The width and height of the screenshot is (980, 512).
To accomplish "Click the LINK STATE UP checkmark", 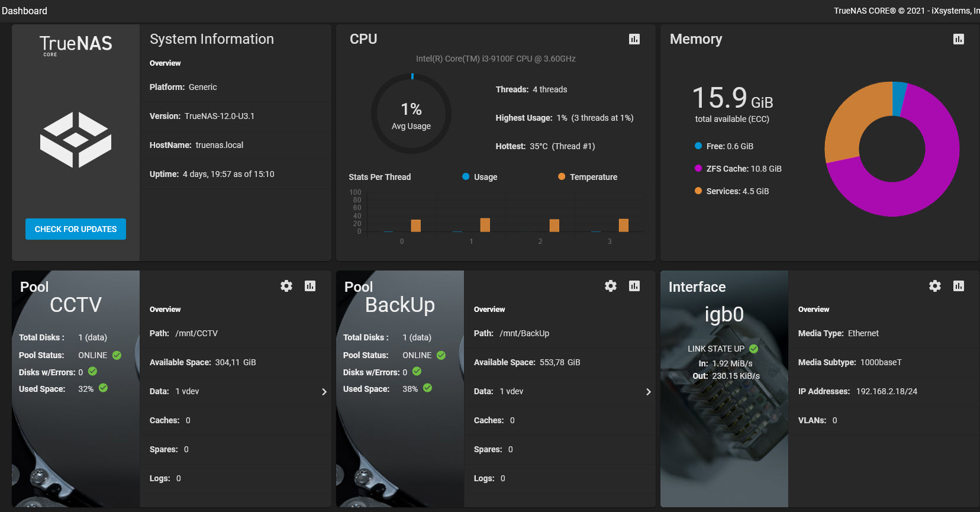I will pyautogui.click(x=753, y=349).
